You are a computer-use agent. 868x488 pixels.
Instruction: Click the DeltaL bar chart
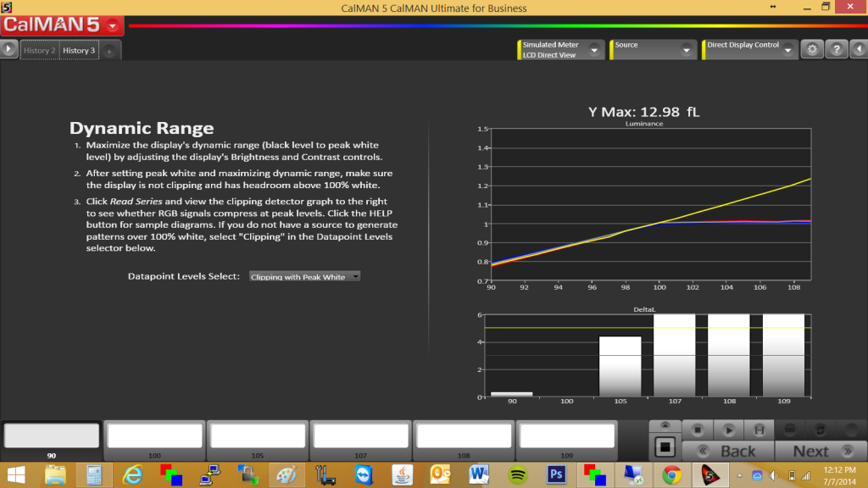pyautogui.click(x=648, y=355)
